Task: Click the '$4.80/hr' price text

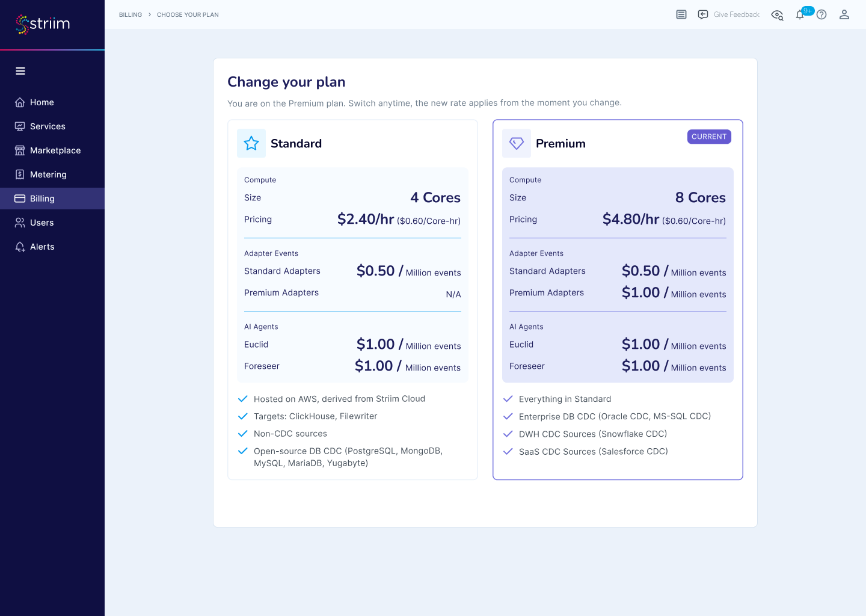Action: tap(631, 219)
